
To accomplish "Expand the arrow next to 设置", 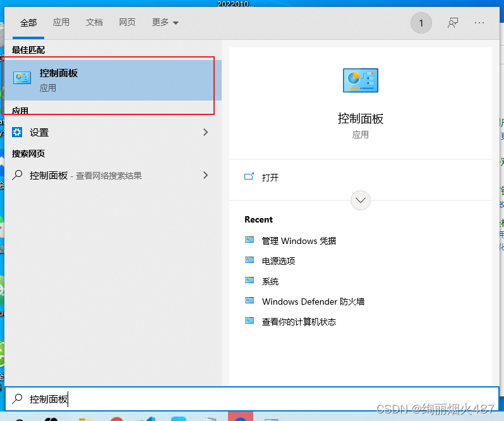I will pyautogui.click(x=206, y=132).
